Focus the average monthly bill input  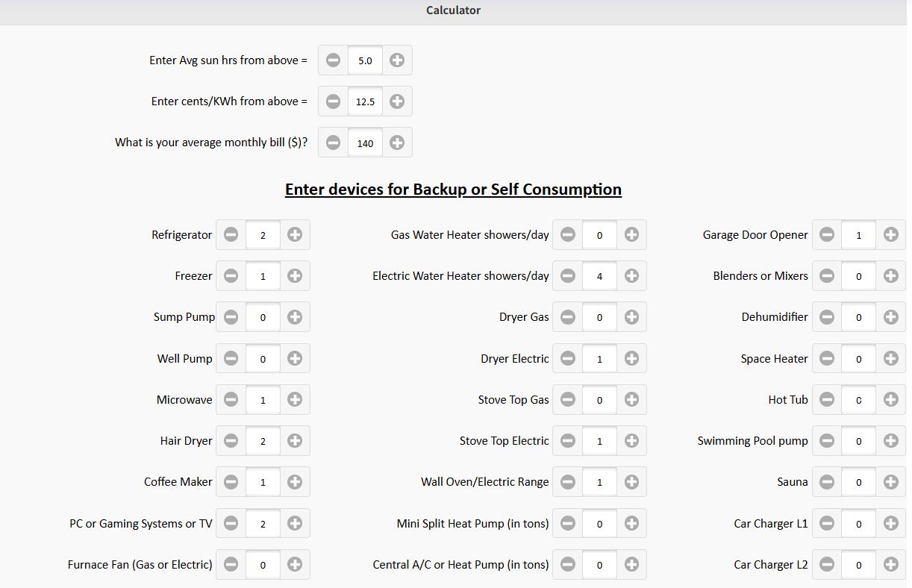[x=365, y=143]
